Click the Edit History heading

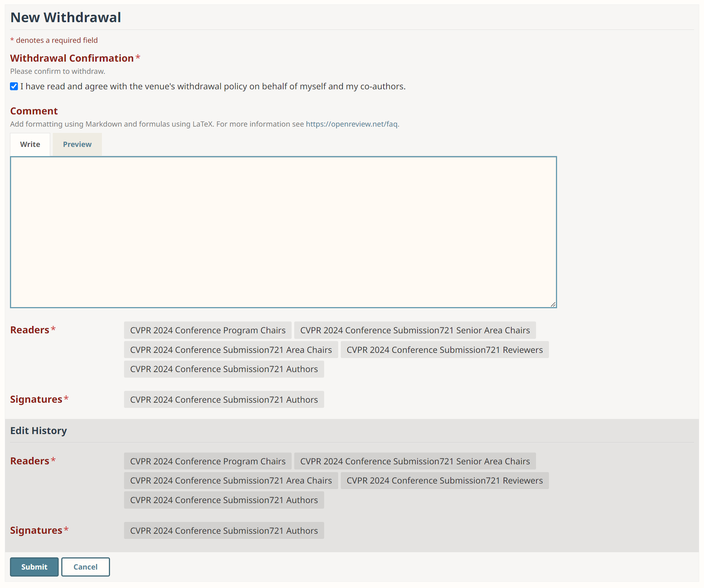tap(39, 431)
